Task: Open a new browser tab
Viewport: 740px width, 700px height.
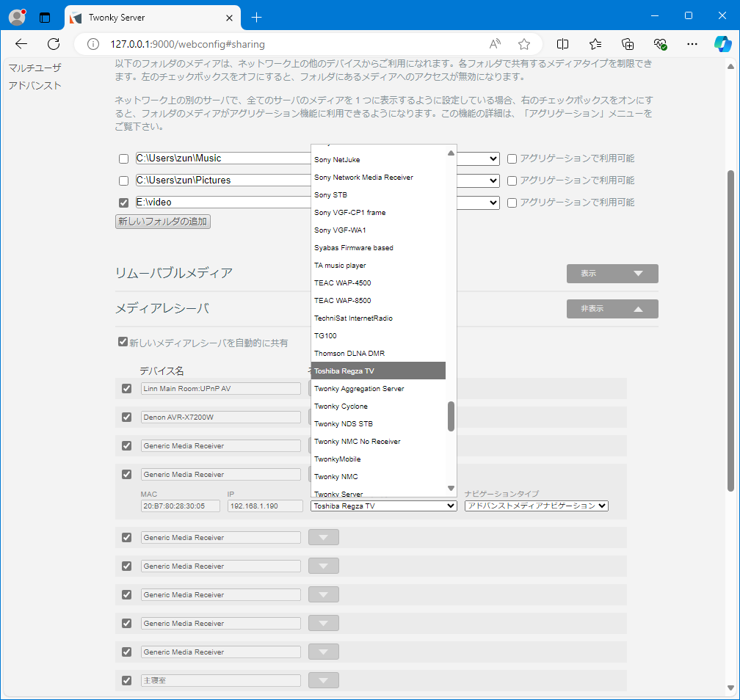Action: (257, 18)
